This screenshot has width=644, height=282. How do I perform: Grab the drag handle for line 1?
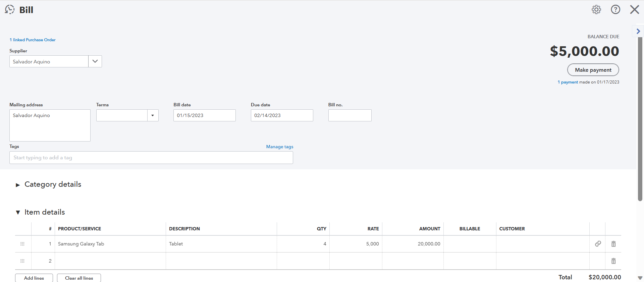click(x=22, y=244)
